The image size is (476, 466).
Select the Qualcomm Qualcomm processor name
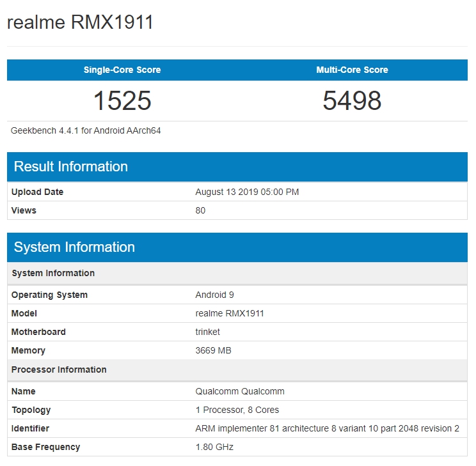point(240,391)
